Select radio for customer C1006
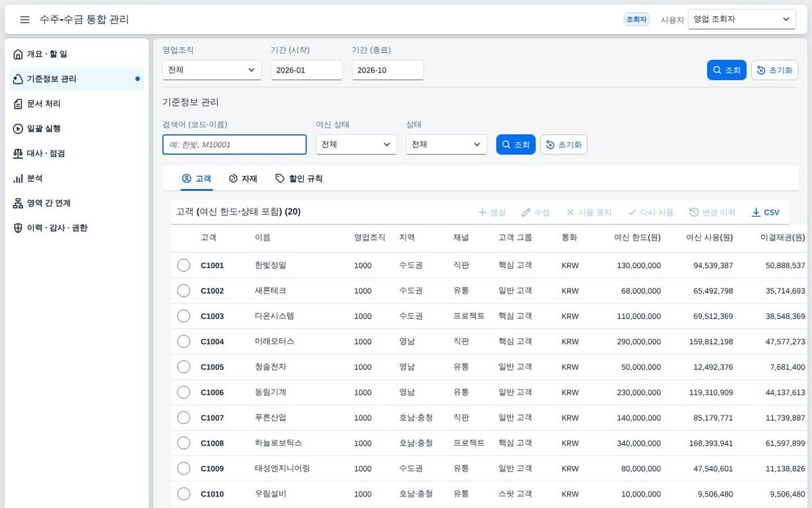Image resolution: width=812 pixels, height=508 pixels. point(183,392)
